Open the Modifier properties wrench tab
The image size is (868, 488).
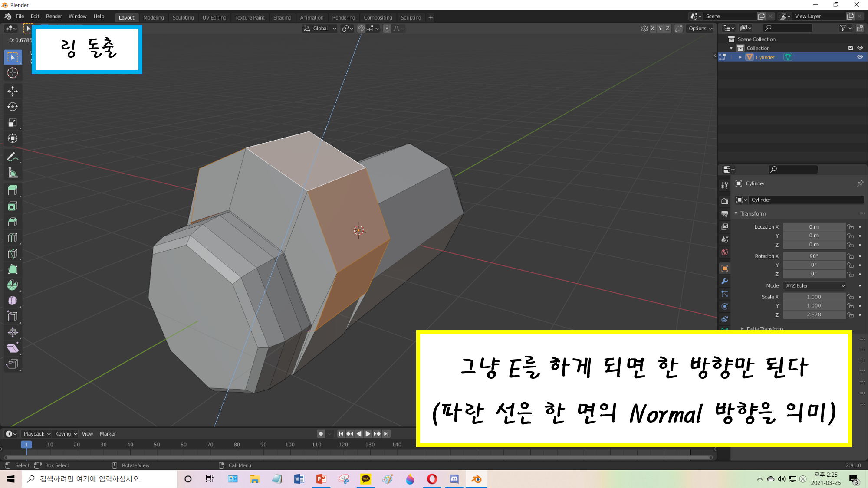pos(724,281)
